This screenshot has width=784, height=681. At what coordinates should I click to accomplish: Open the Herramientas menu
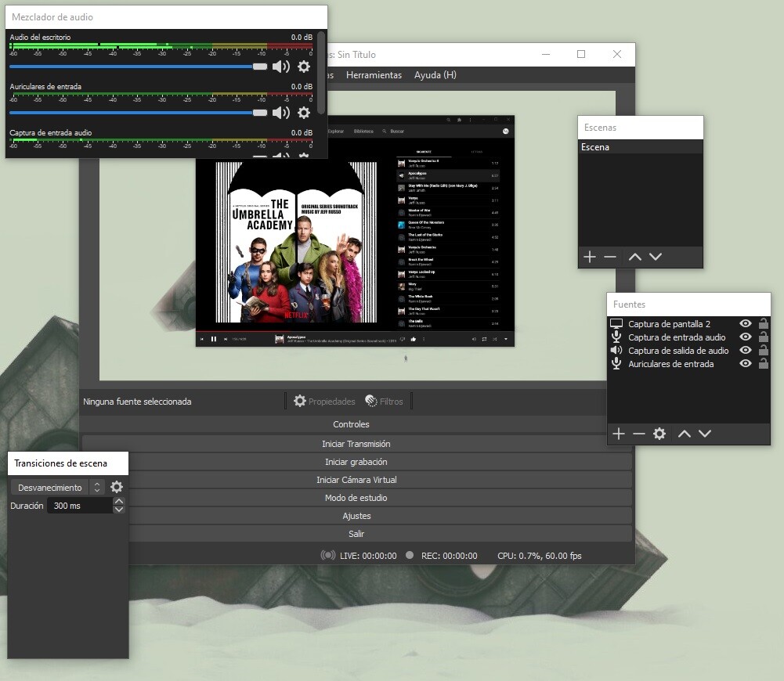pyautogui.click(x=374, y=75)
